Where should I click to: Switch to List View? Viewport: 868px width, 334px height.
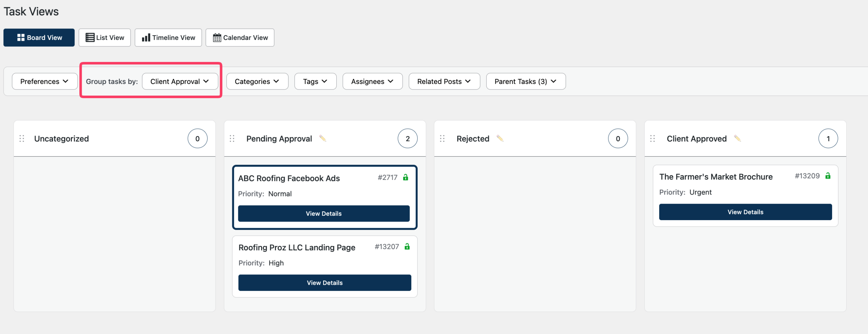coord(104,38)
